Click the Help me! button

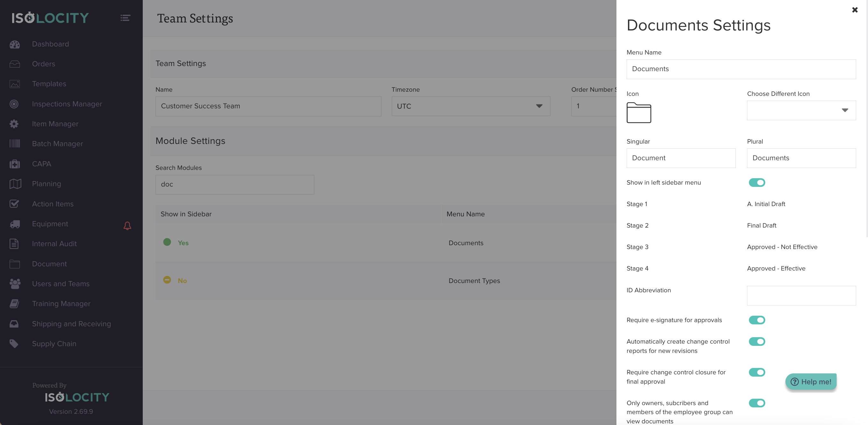pos(810,381)
